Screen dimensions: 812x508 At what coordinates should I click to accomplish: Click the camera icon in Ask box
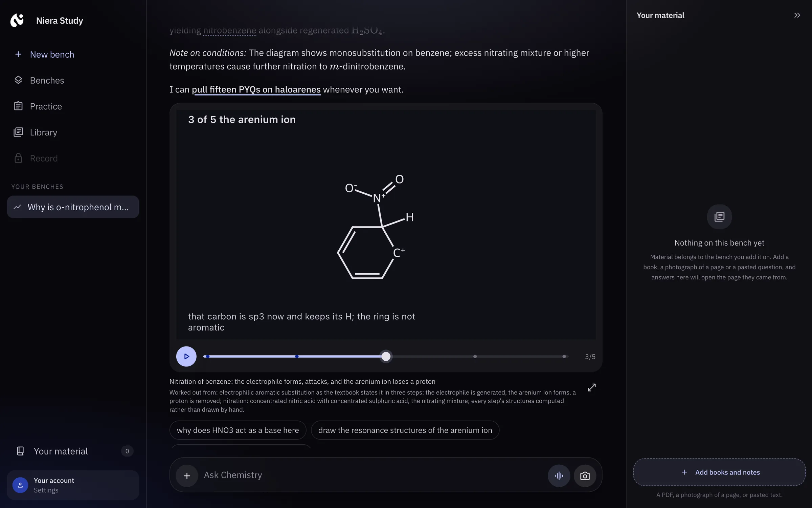point(585,475)
